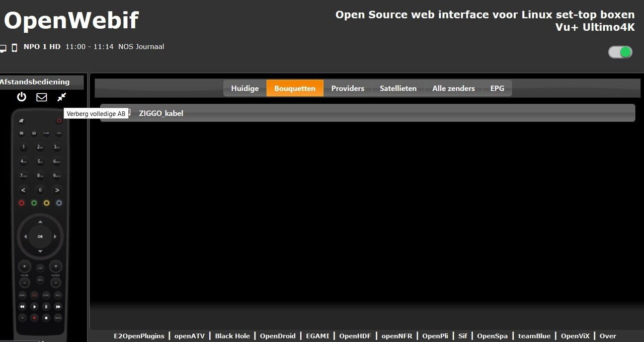Image resolution: width=644 pixels, height=342 pixels.
Task: Flip the green toggle switch at top right
Action: coord(619,51)
